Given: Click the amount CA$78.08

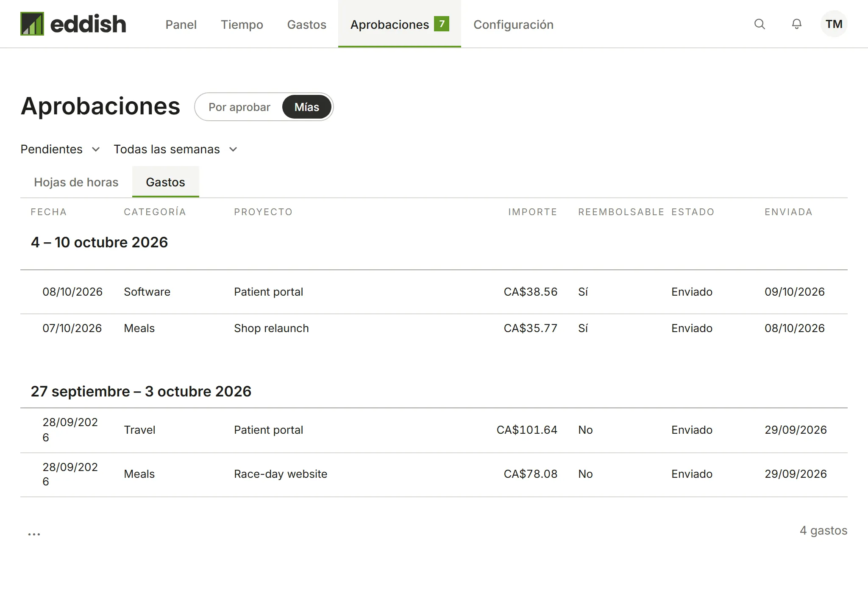Looking at the screenshot, I should [x=531, y=474].
